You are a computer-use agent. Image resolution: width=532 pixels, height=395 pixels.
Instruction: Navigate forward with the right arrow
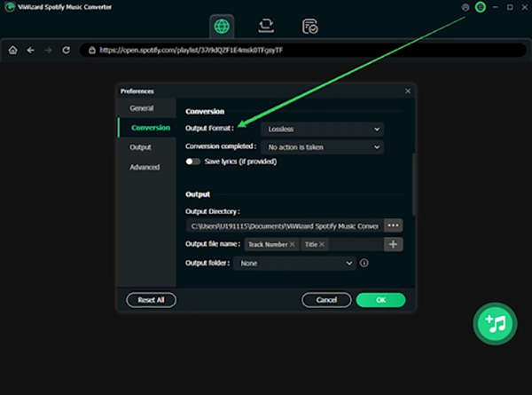(48, 51)
